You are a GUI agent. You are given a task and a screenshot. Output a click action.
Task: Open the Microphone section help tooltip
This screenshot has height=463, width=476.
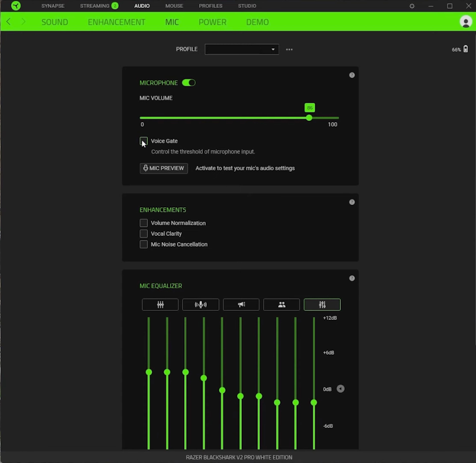(x=352, y=75)
